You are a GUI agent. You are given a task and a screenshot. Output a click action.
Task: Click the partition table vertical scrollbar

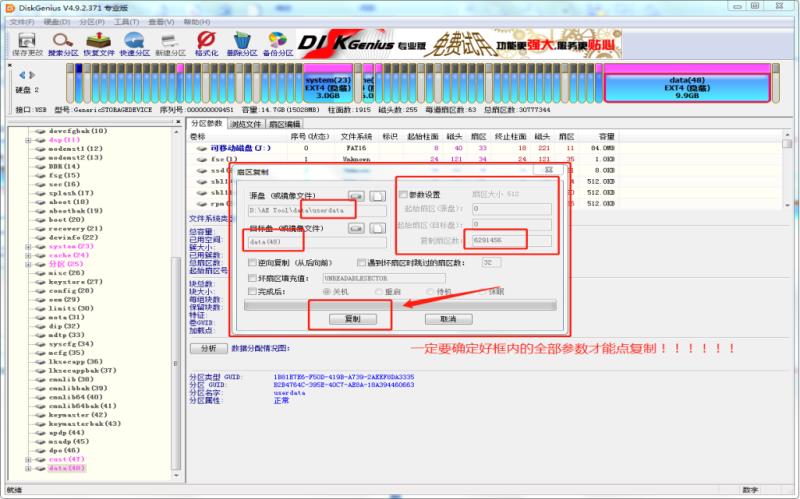(788, 168)
